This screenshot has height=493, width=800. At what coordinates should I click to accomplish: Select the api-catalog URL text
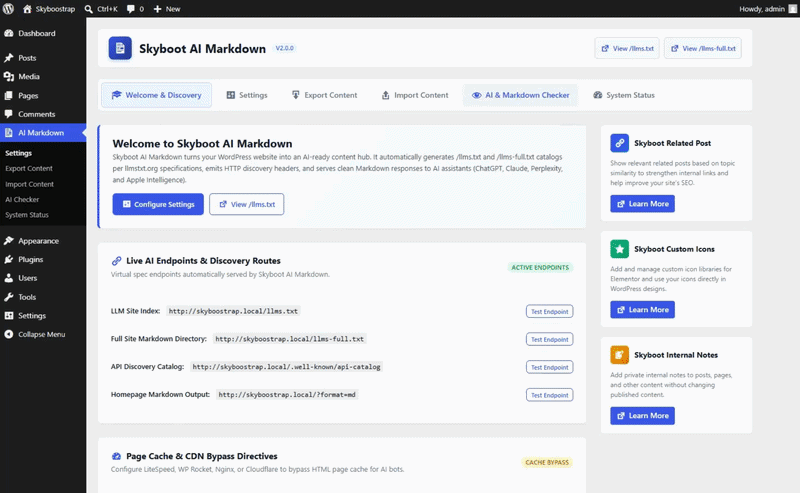286,366
